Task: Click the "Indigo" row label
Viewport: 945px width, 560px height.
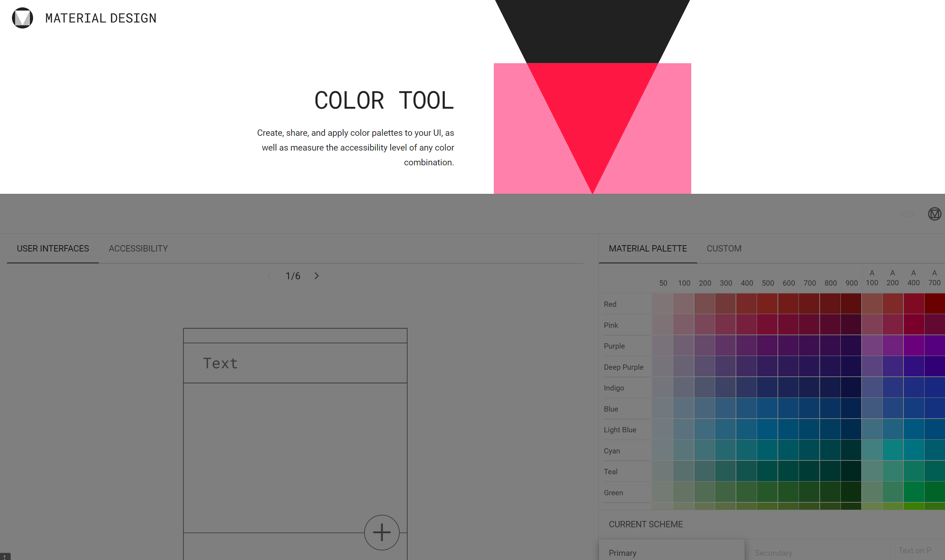Action: (613, 388)
